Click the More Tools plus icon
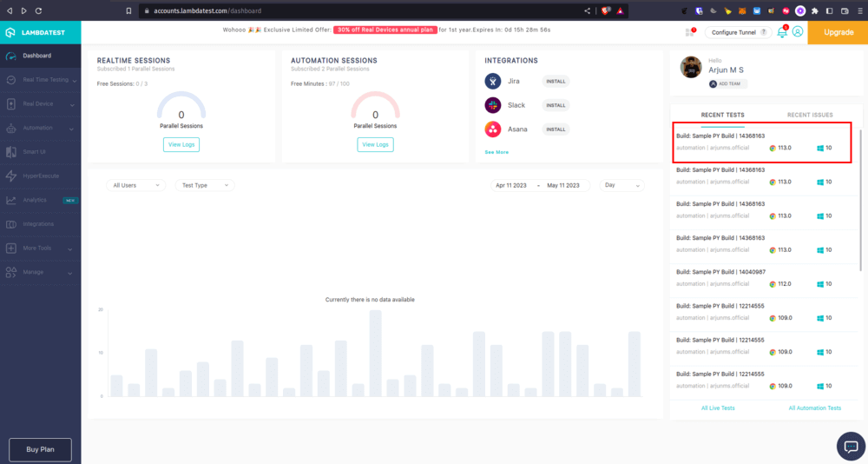The height and width of the screenshot is (464, 868). pos(11,249)
